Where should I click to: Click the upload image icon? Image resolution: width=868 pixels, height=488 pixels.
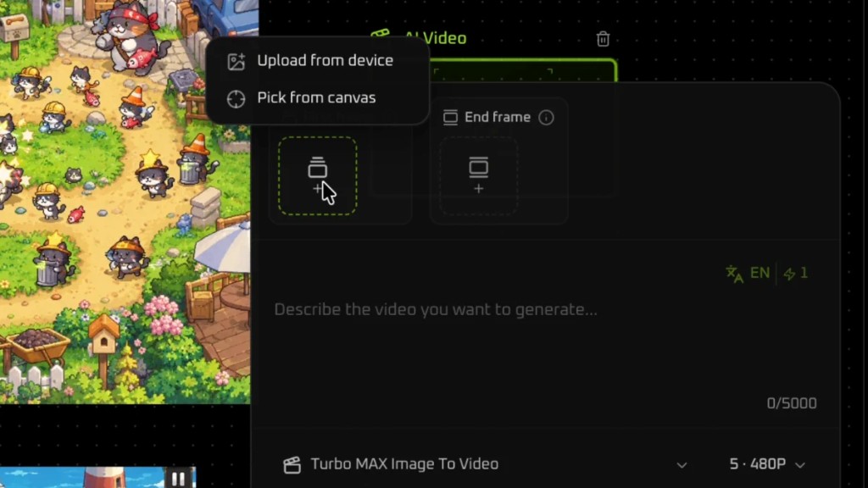pyautogui.click(x=236, y=61)
